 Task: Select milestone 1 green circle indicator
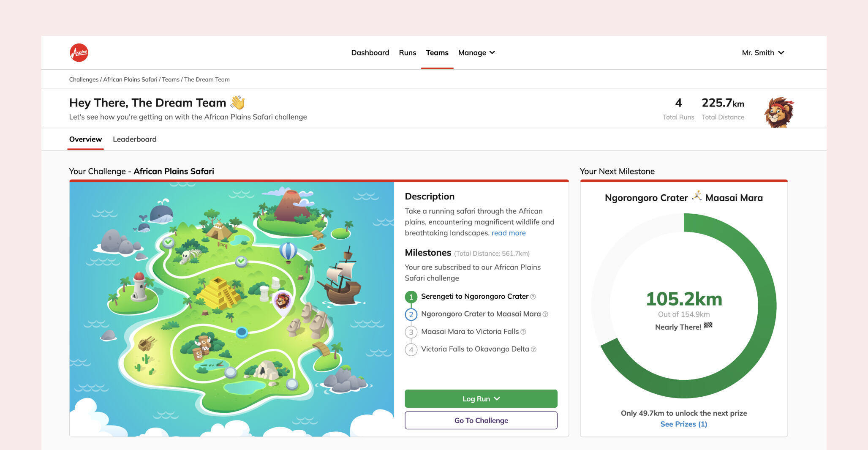(x=411, y=297)
